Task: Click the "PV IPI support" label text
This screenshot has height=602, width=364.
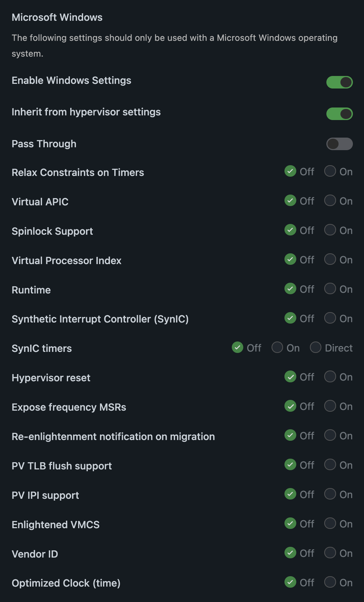Action: pyautogui.click(x=45, y=496)
